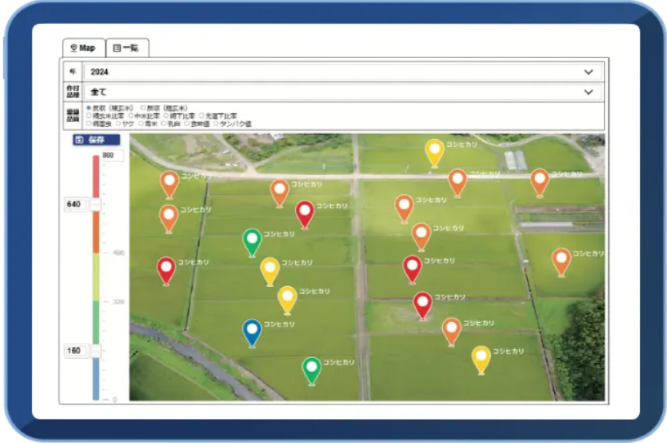The height and width of the screenshot is (443, 667).
Task: Click the red pin on the left edge
Action: tap(166, 268)
